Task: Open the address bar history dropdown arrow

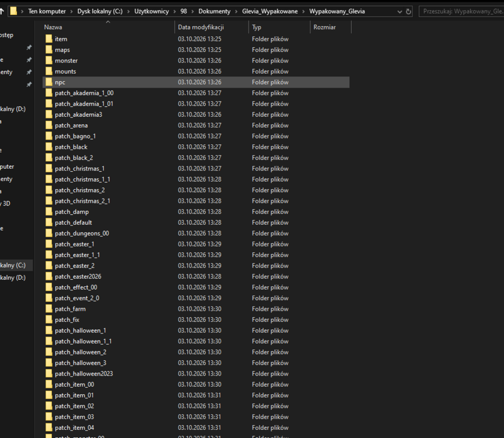Action: click(400, 12)
